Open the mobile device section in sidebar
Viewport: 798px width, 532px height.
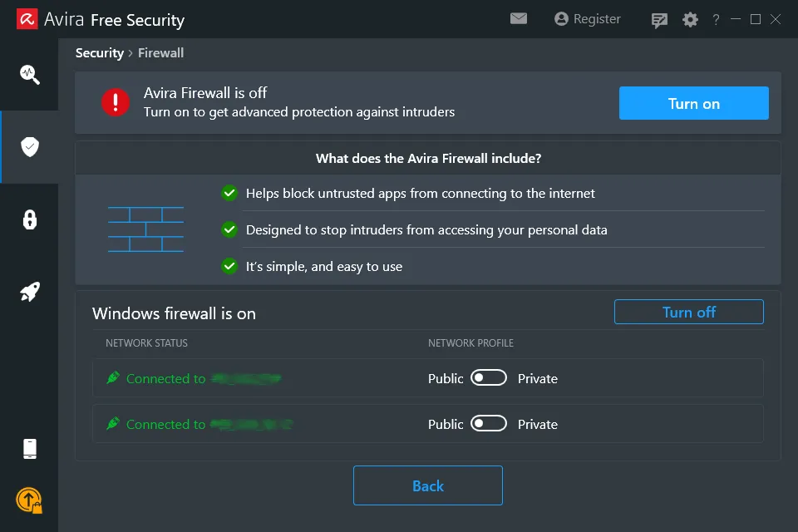pos(30,448)
